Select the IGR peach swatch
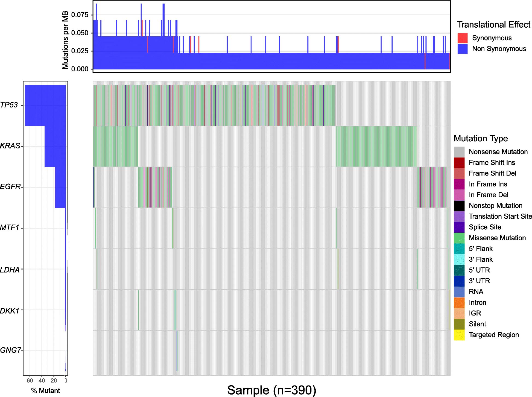Viewport: 532px width, 397px height. coord(459,313)
